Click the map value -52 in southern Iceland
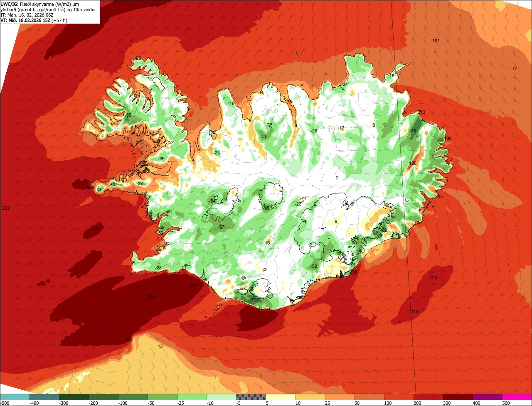 click(x=314, y=266)
